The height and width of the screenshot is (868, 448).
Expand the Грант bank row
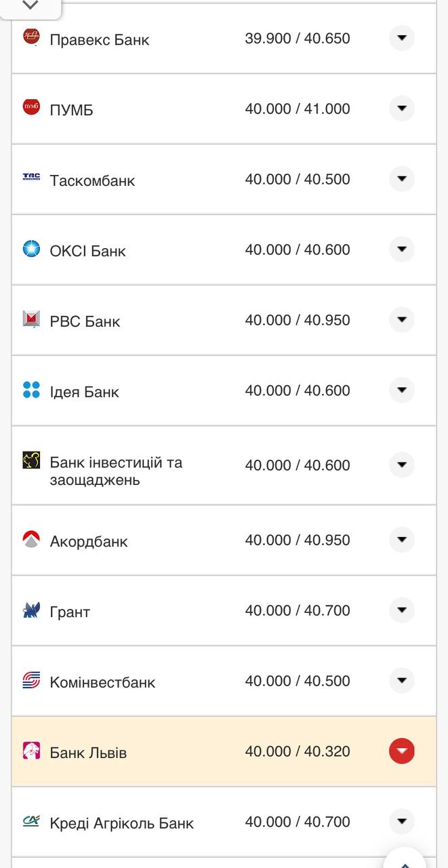(401, 610)
